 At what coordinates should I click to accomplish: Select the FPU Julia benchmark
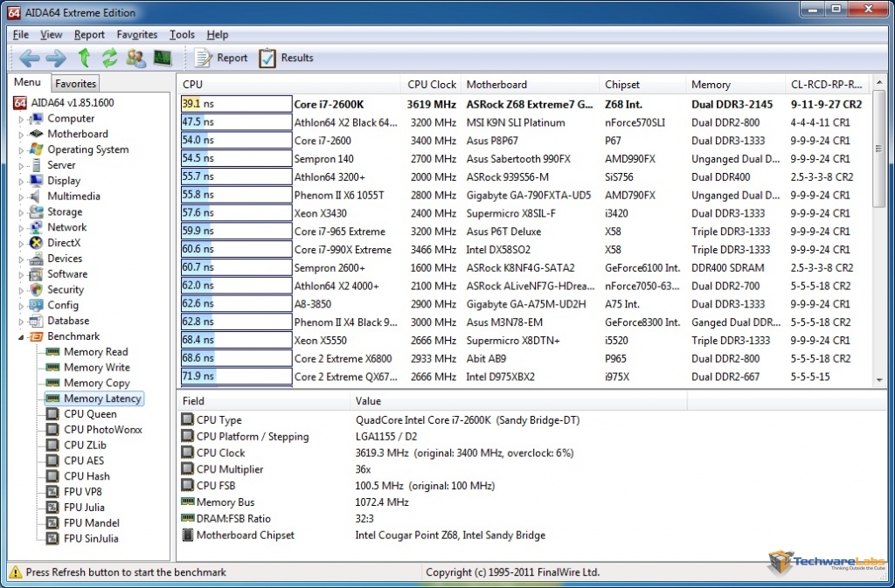tap(84, 508)
